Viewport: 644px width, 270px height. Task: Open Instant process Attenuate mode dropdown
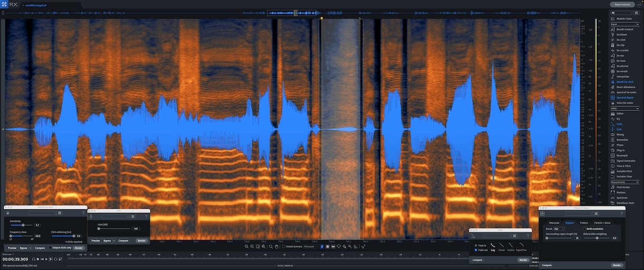tap(310, 247)
